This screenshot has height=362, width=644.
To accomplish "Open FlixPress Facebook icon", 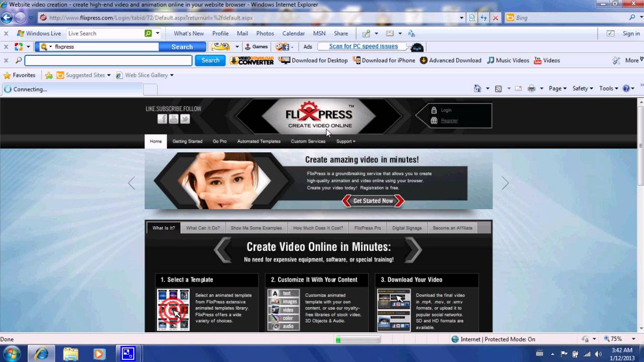I will (162, 119).
